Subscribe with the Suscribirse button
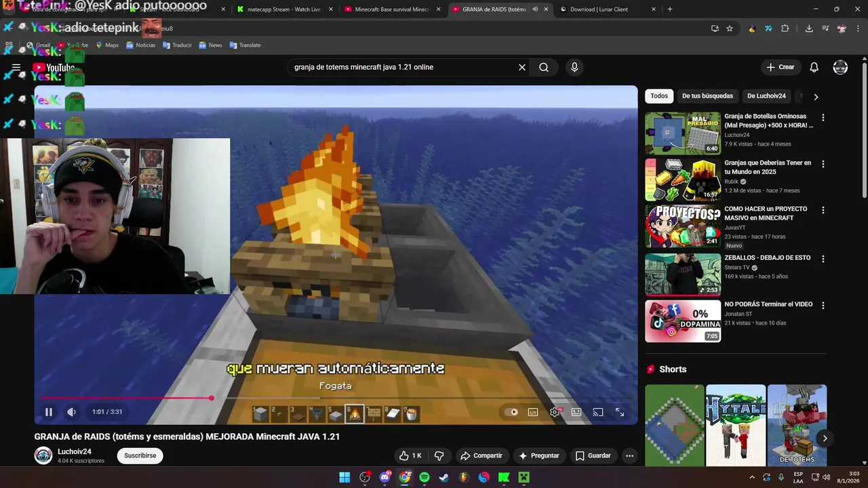Viewport: 868px width, 488px height. (x=140, y=455)
